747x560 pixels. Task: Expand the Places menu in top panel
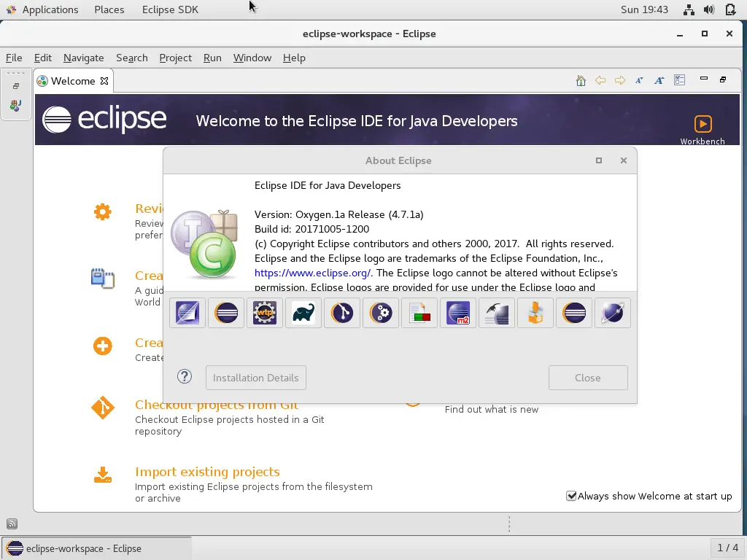(x=109, y=9)
